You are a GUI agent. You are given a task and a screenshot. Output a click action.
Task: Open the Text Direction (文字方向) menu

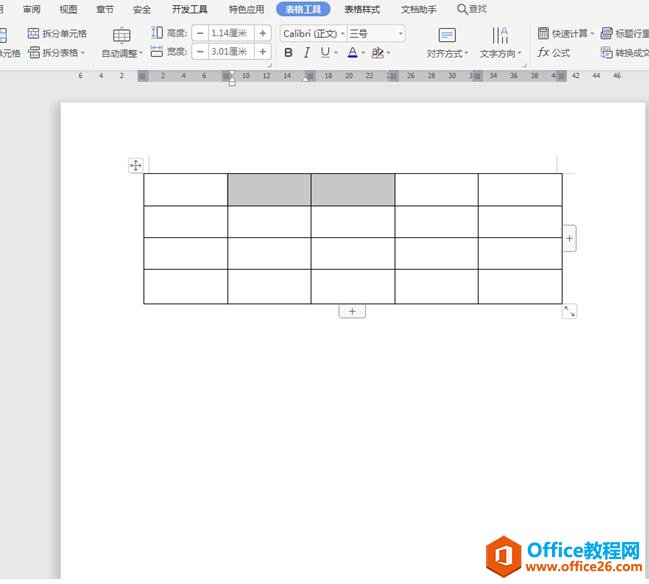(x=500, y=43)
